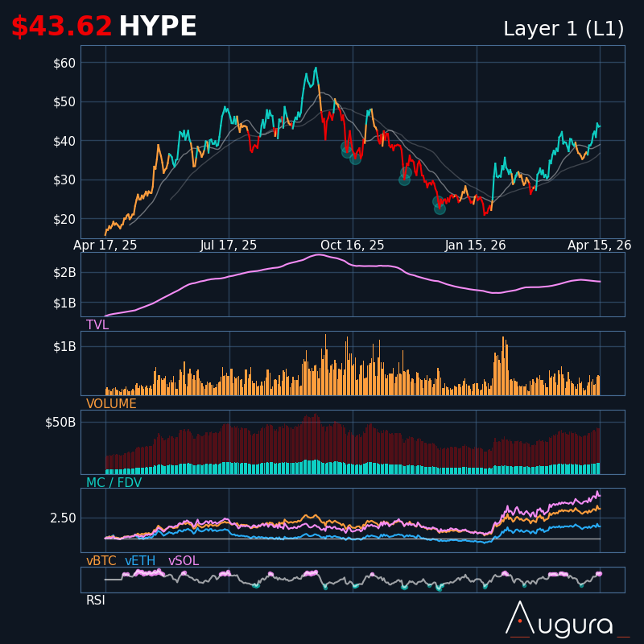Open the Layer 1 (L1) category label
The width and height of the screenshot is (644, 644).
click(x=563, y=29)
